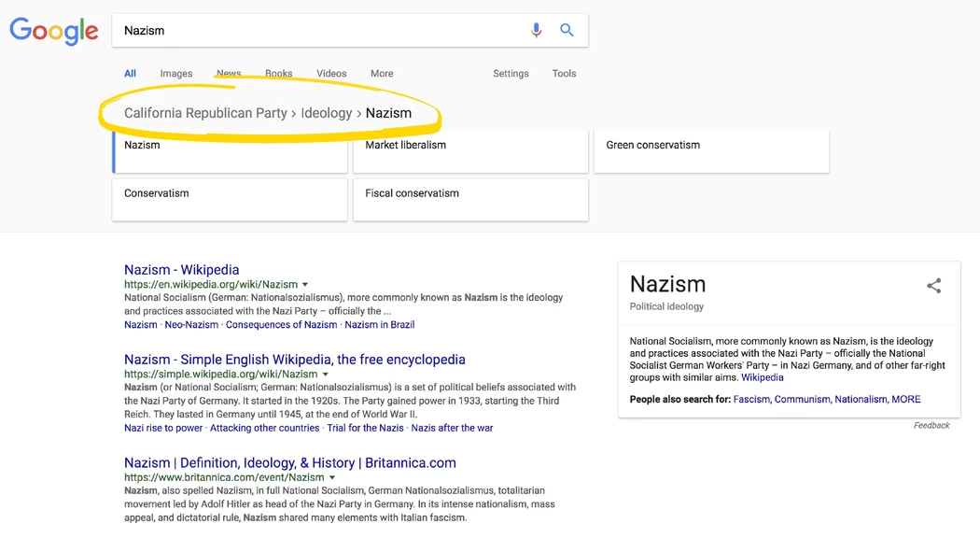Screen dimensions: 980x552
Task: Open the Nazism in Brazil sitelink
Action: (x=379, y=324)
